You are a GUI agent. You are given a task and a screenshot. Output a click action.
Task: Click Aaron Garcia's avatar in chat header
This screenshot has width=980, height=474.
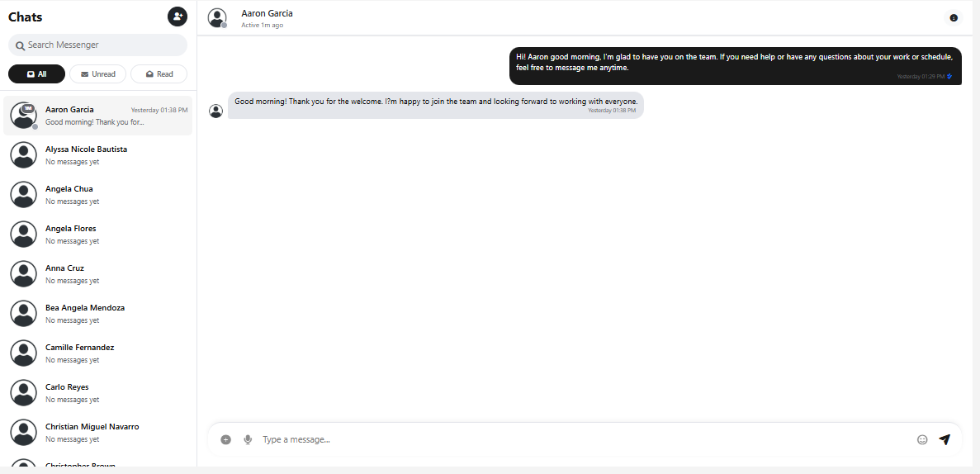217,17
